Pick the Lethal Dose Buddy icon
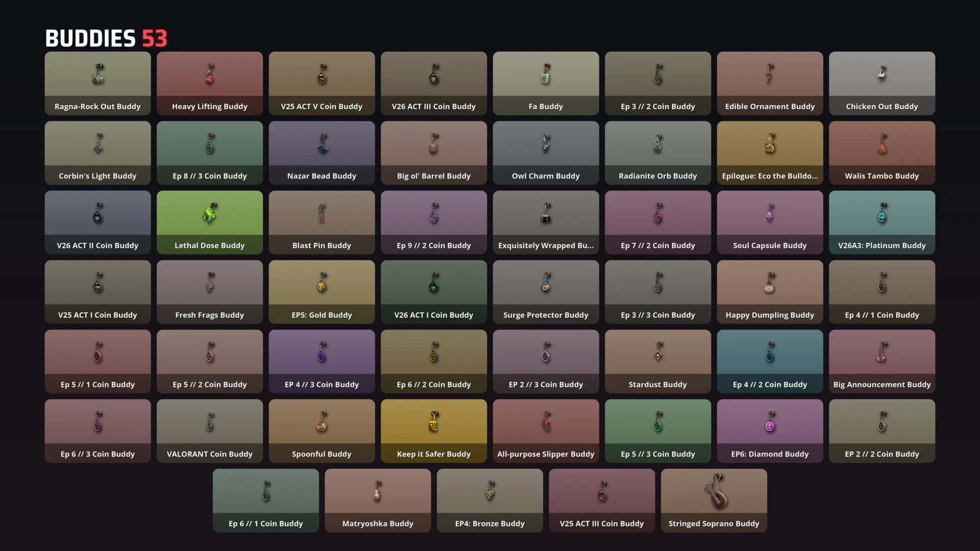980x551 pixels. (209, 213)
